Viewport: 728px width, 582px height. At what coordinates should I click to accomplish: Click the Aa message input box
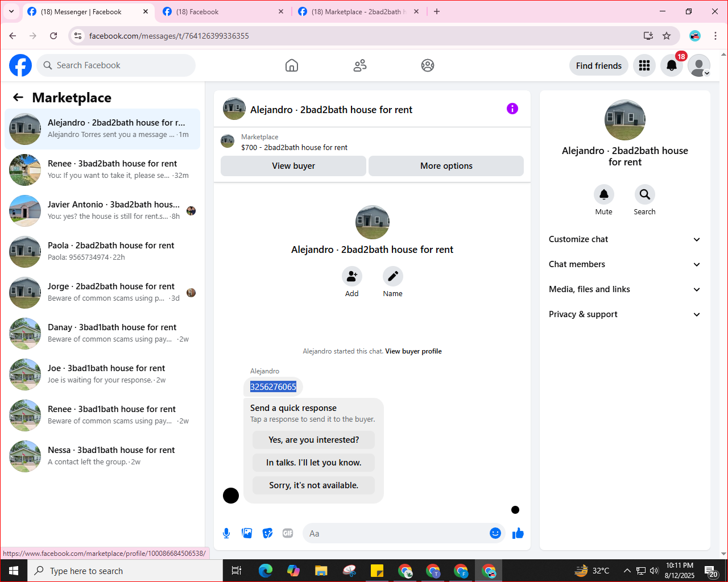coord(398,533)
